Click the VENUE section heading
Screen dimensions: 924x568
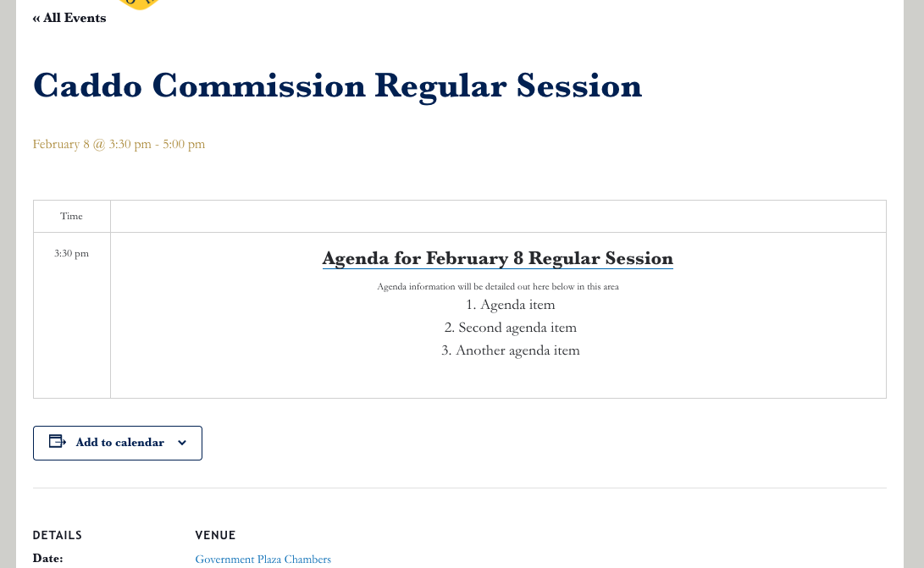tap(215, 535)
